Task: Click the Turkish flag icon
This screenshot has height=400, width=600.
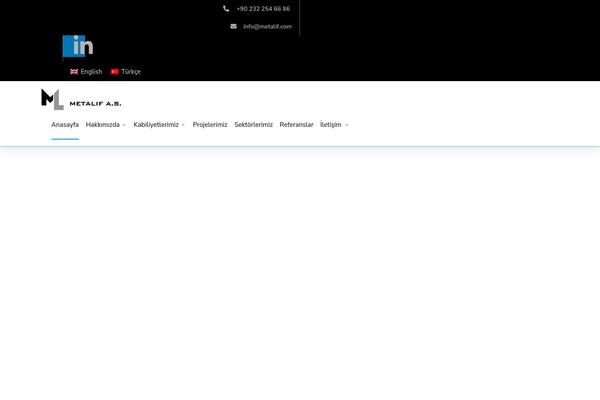Action: [115, 72]
